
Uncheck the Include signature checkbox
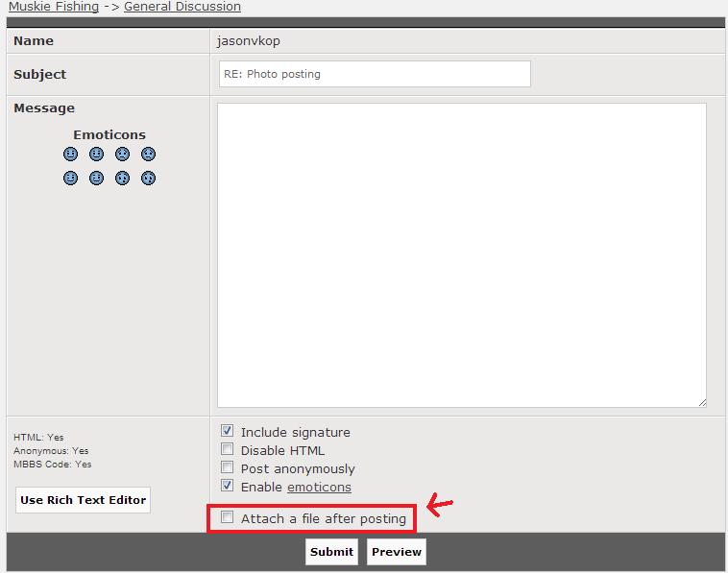click(x=228, y=431)
